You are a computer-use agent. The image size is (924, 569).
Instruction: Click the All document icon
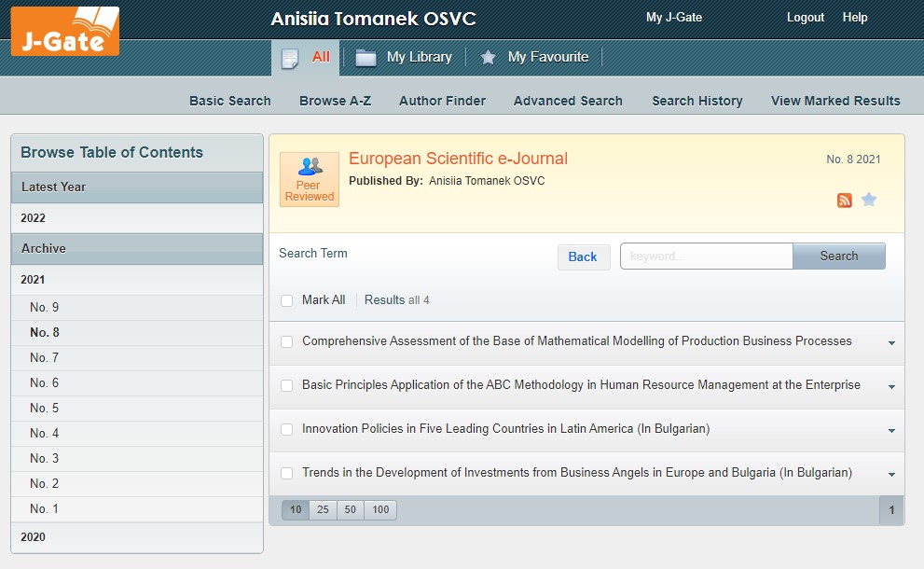tap(290, 58)
